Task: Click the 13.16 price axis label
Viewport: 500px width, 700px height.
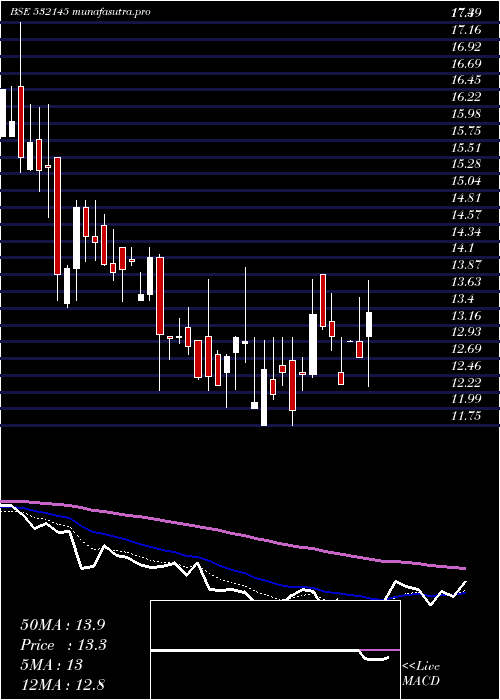Action: coord(466,315)
